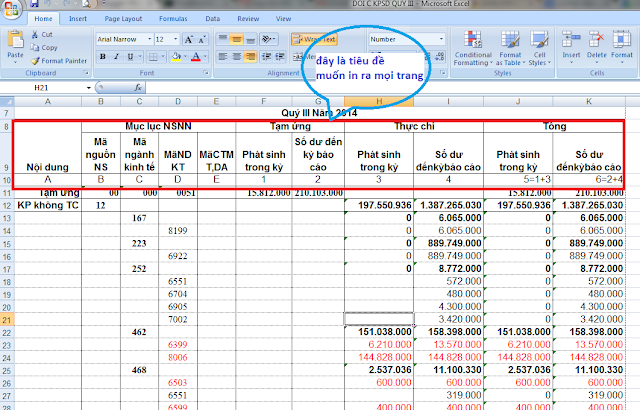The width and height of the screenshot is (640, 410).
Task: Apply cell borders with the Borders icon
Action: pos(153,57)
